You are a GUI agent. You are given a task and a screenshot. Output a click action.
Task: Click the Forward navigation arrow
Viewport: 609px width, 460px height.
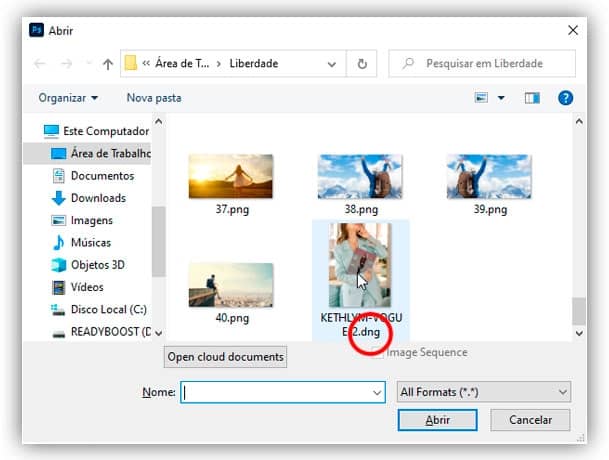[x=66, y=63]
